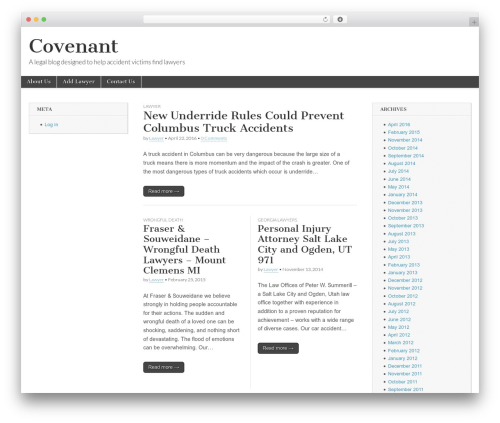Click the yellow minimize window dot
The width and height of the screenshot is (500, 423).
36,19
